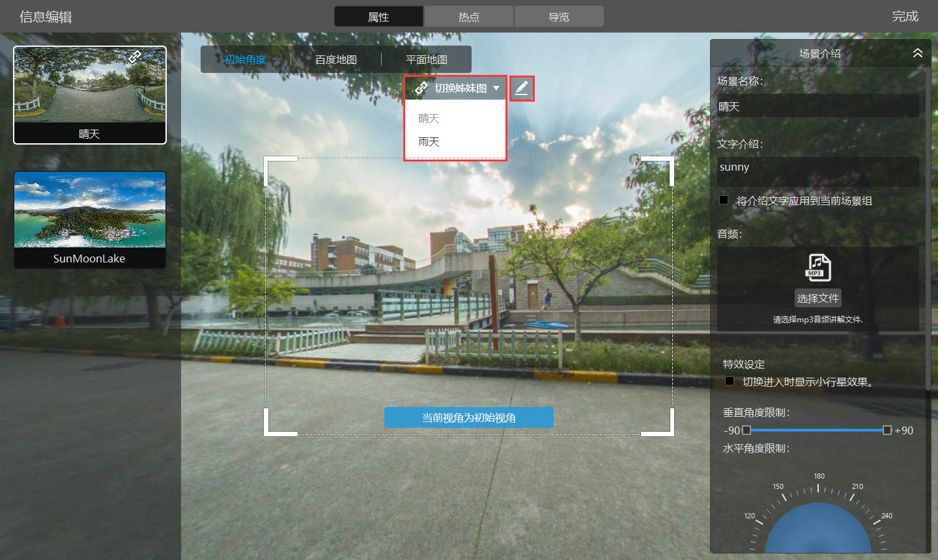Image resolution: width=938 pixels, height=560 pixels.
Task: Collapse the 场景介绍 panel chevron
Action: (917, 53)
